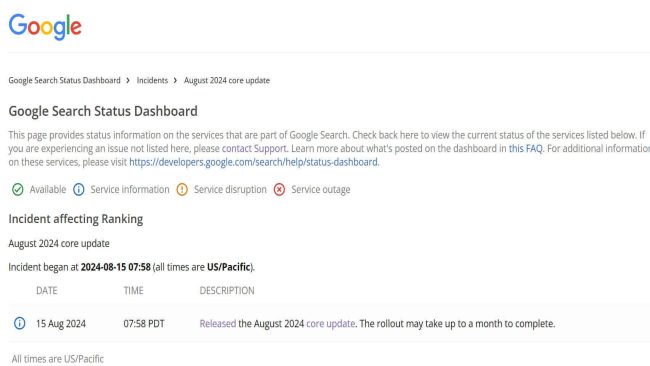Viewport: 650px width, 366px height.
Task: Click the Google Search Status Dashboard heading
Action: [x=103, y=111]
